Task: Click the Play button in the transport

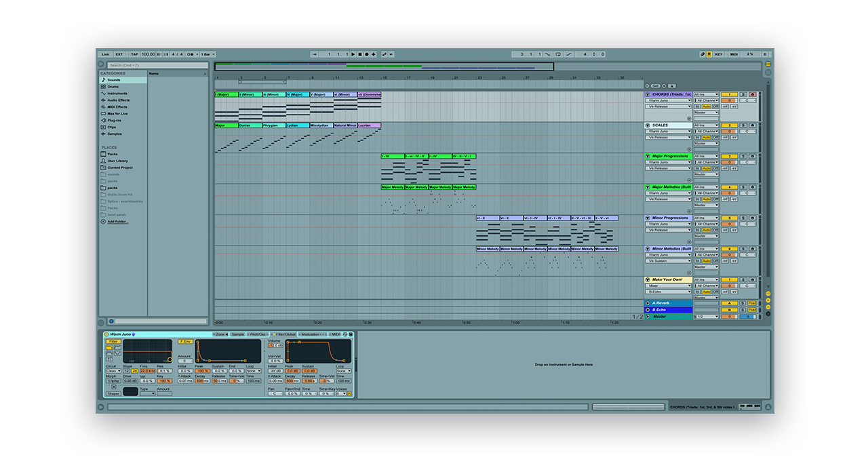Action: 353,54
